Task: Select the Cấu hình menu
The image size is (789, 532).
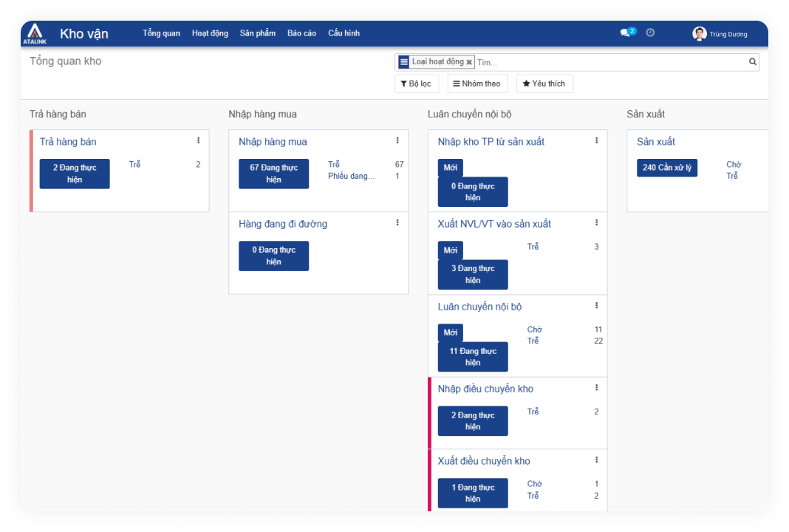Action: click(344, 33)
